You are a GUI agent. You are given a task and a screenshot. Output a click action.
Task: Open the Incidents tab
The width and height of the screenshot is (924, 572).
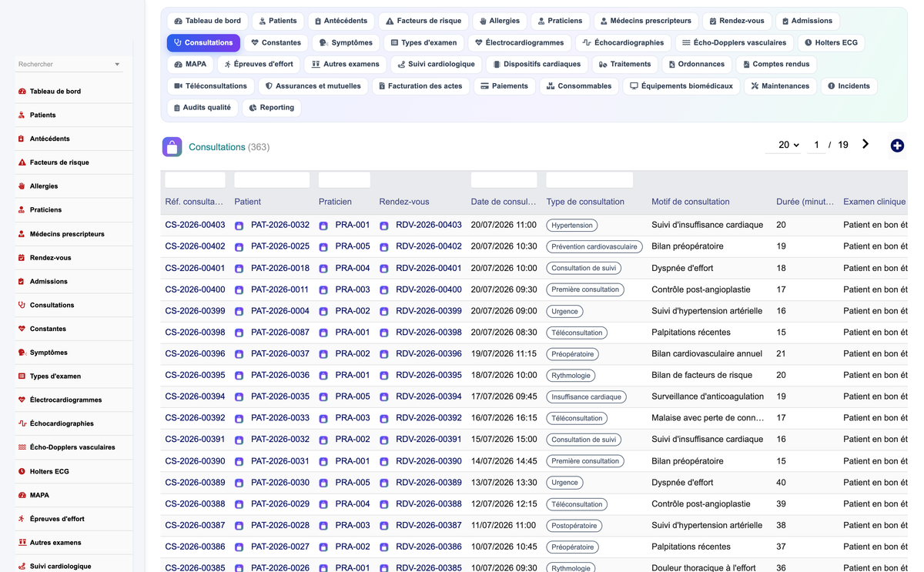pyautogui.click(x=849, y=86)
